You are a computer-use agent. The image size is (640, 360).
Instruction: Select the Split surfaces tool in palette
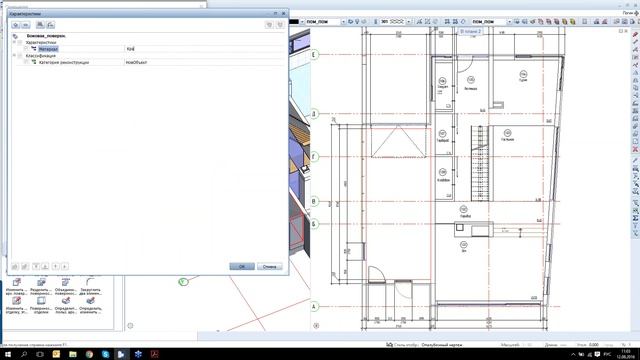(x=41, y=282)
